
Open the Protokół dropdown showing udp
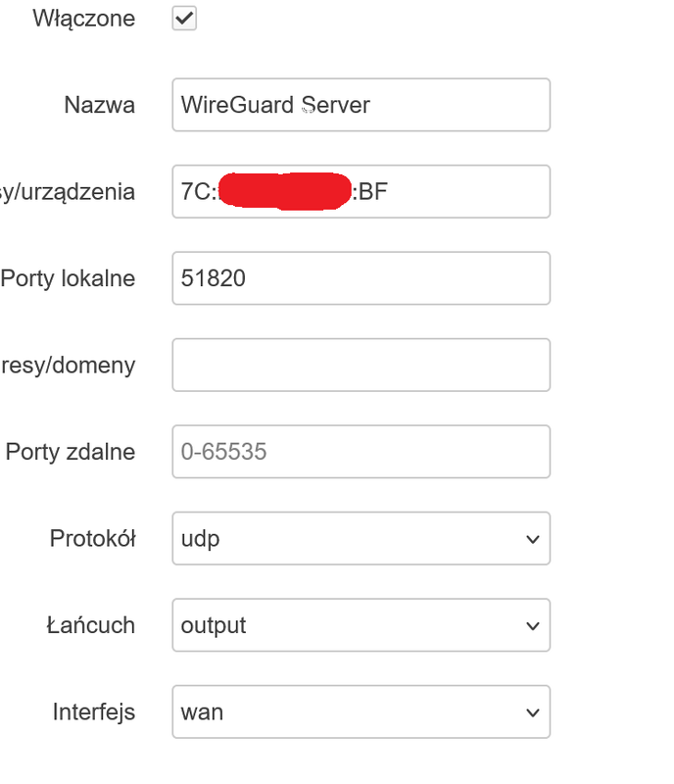pos(361,538)
